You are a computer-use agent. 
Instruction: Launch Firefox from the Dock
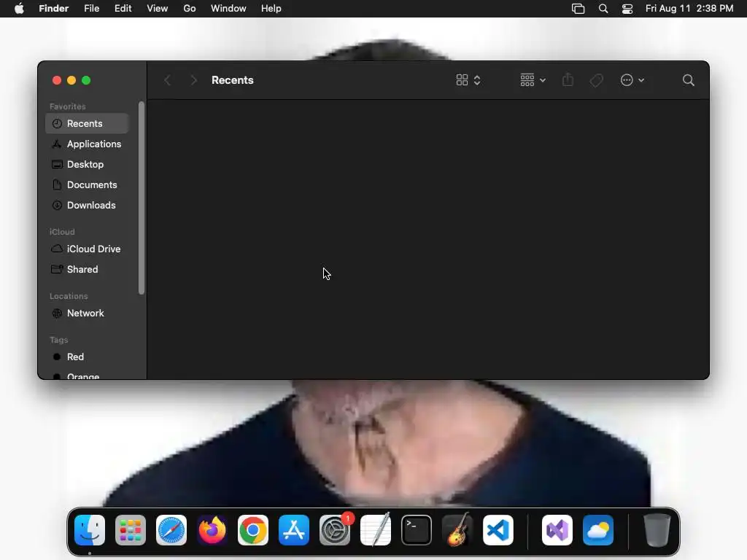212,530
